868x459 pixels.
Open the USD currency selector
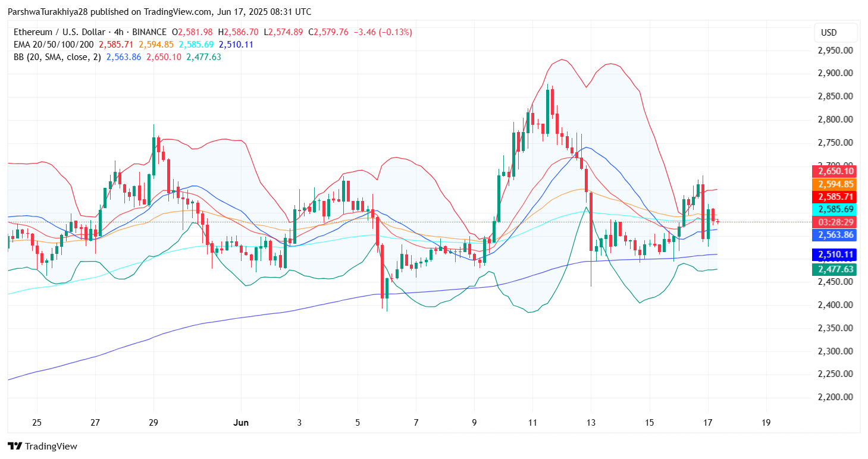point(835,33)
